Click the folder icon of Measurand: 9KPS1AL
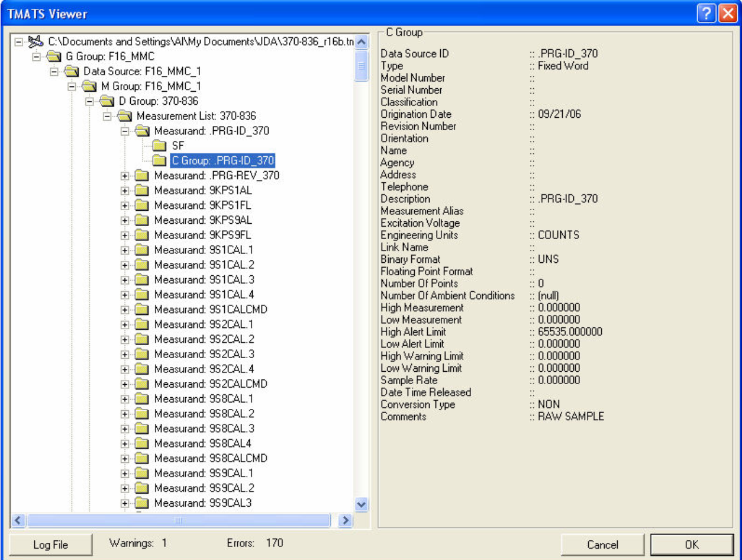742x560 pixels. click(142, 191)
